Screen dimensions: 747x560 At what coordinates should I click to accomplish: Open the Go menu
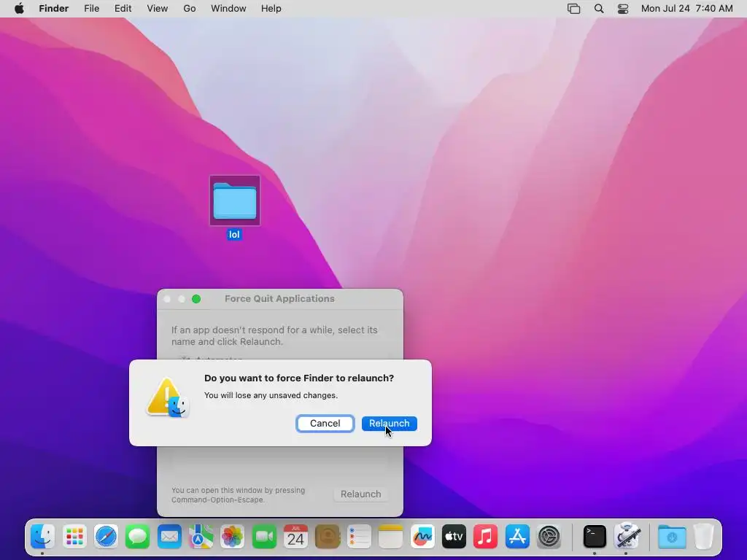click(x=190, y=9)
